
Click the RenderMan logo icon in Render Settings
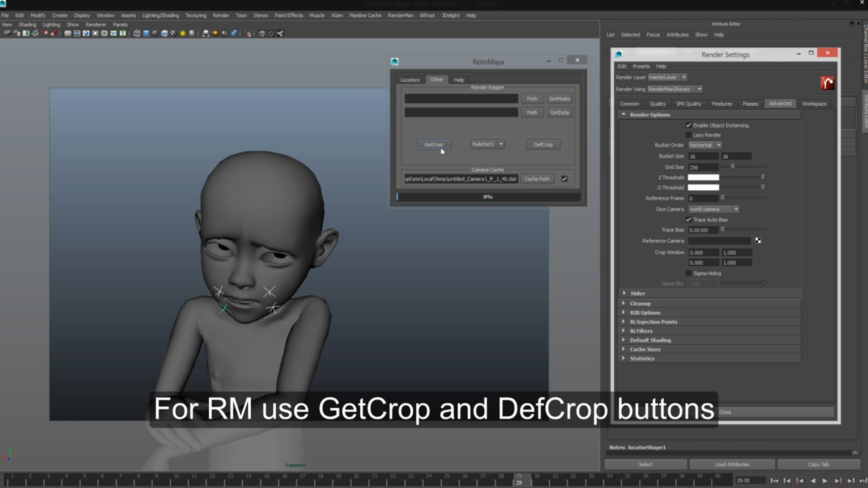point(827,83)
